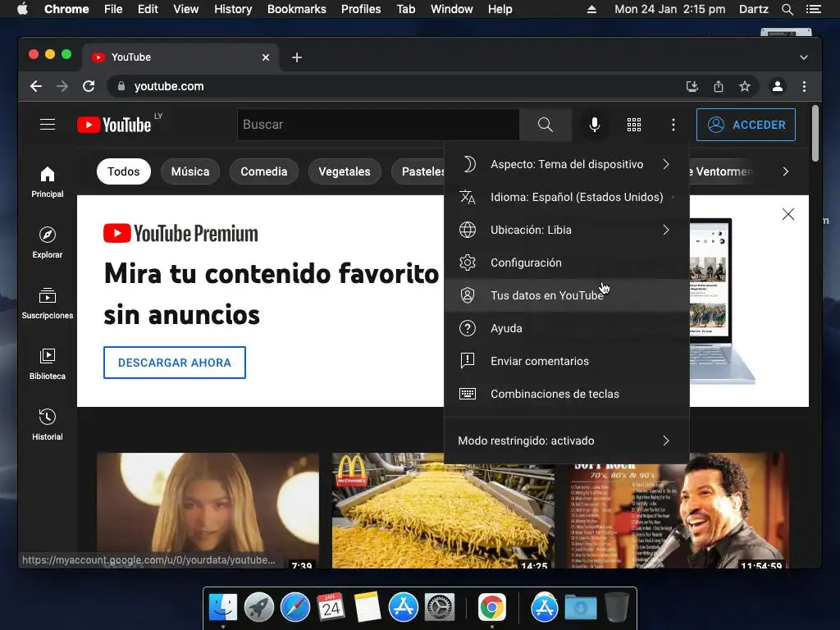Open Ayuda menu entry
Screen dimensions: 840x630
coord(567,328)
